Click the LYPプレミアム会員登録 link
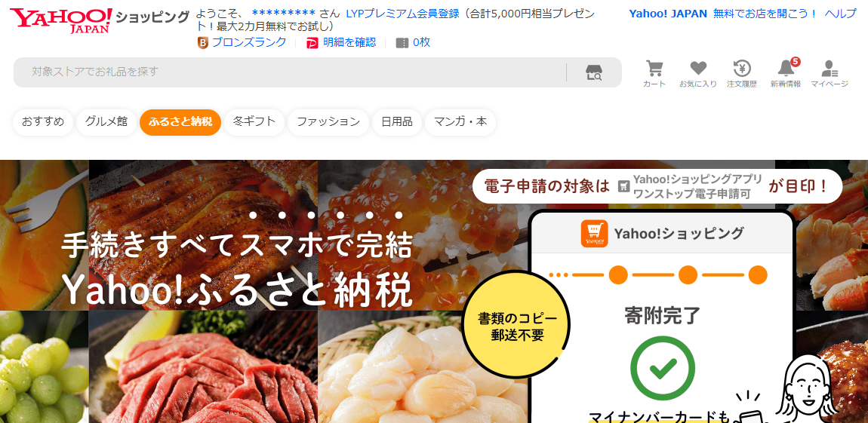The width and height of the screenshot is (868, 423). click(402, 14)
